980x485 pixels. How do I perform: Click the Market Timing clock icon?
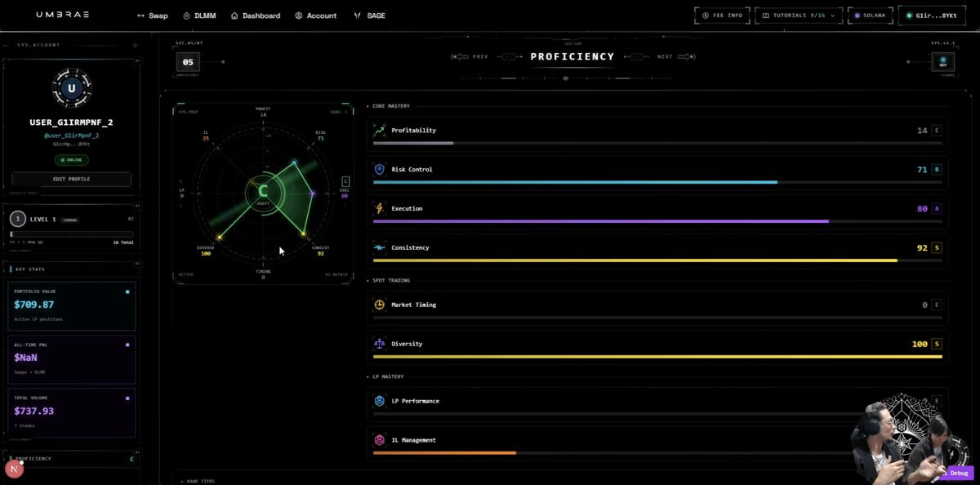point(380,305)
